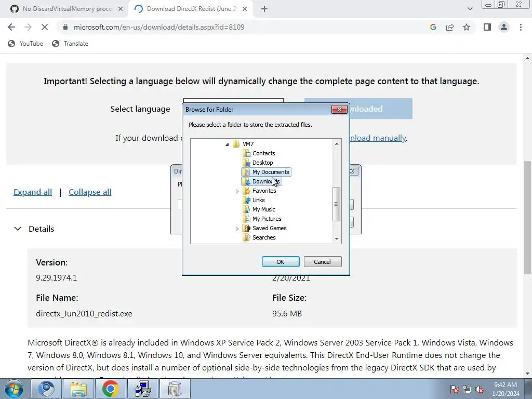The height and width of the screenshot is (399, 532).
Task: Click the version number 9.29.1974.1
Action: tap(56, 277)
